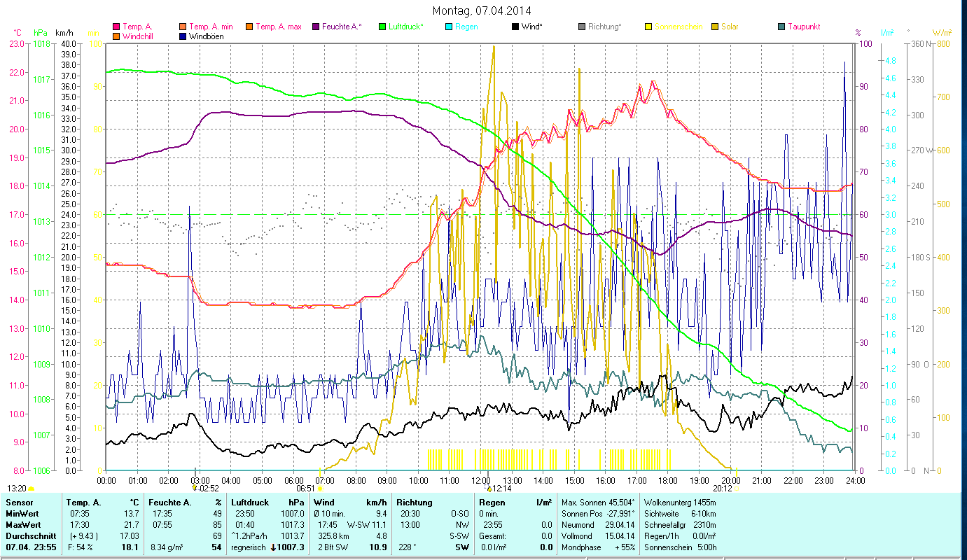Click the Luftdruck column header in table

(x=249, y=502)
